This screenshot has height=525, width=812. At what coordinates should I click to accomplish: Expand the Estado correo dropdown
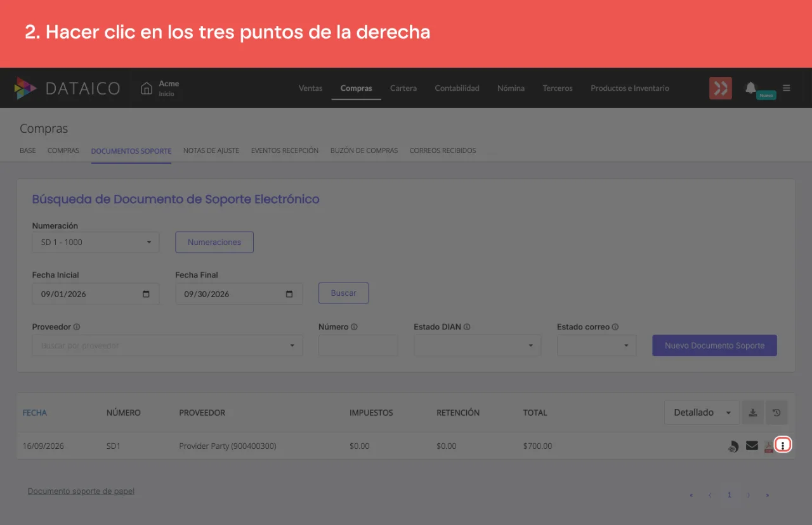pyautogui.click(x=597, y=345)
